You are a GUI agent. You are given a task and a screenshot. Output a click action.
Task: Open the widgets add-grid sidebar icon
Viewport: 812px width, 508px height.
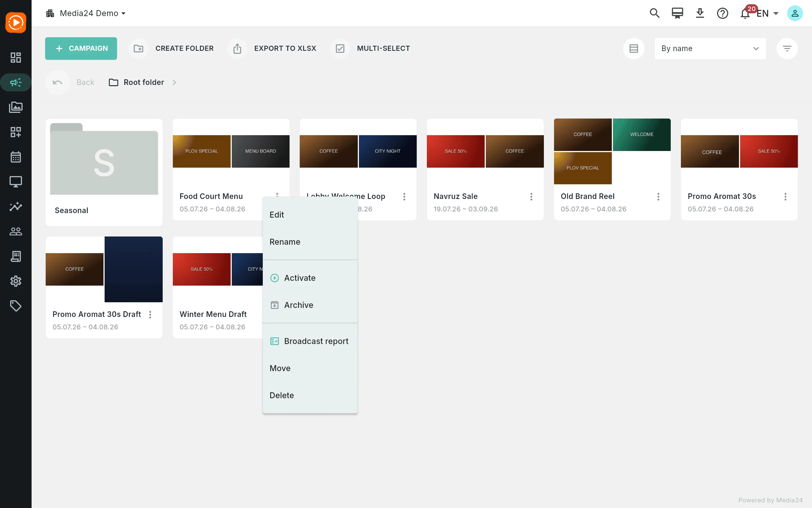[x=16, y=132]
